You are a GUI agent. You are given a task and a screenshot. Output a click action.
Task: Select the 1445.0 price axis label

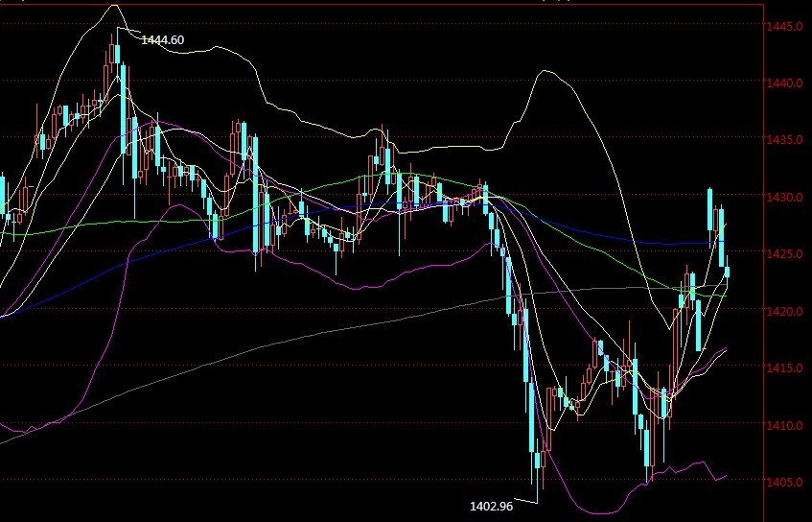(x=785, y=26)
